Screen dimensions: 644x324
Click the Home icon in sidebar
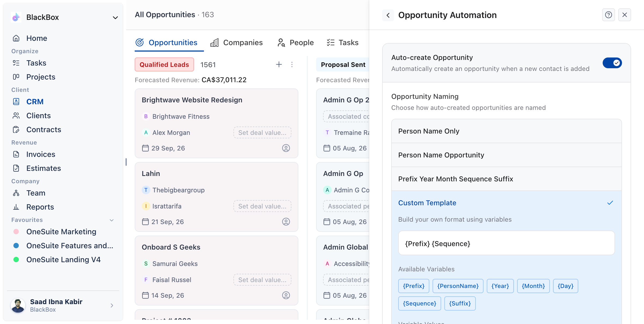click(x=16, y=38)
